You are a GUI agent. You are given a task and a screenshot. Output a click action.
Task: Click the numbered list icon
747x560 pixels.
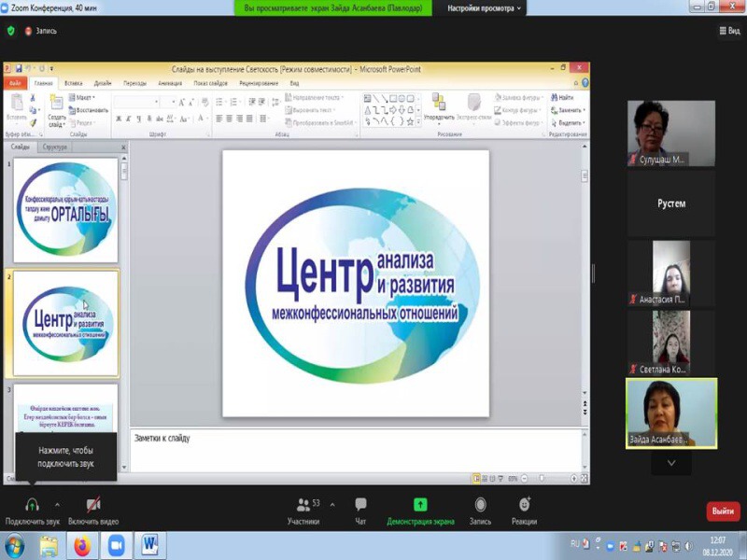point(234,102)
